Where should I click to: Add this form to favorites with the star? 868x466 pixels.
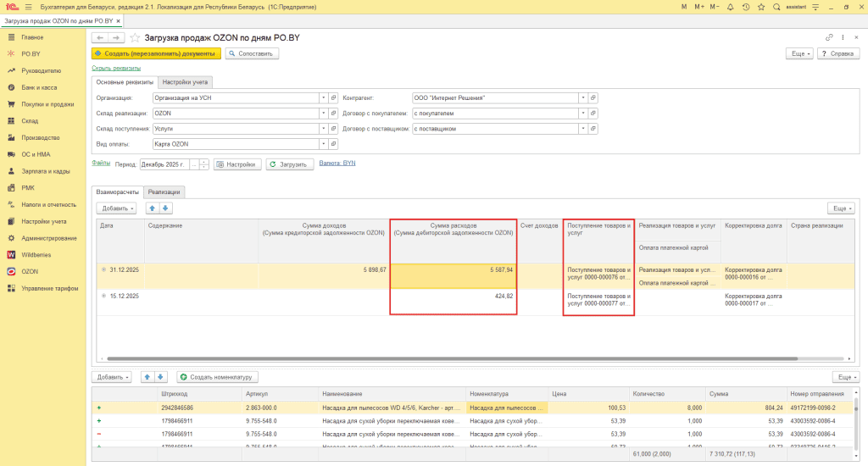click(135, 37)
